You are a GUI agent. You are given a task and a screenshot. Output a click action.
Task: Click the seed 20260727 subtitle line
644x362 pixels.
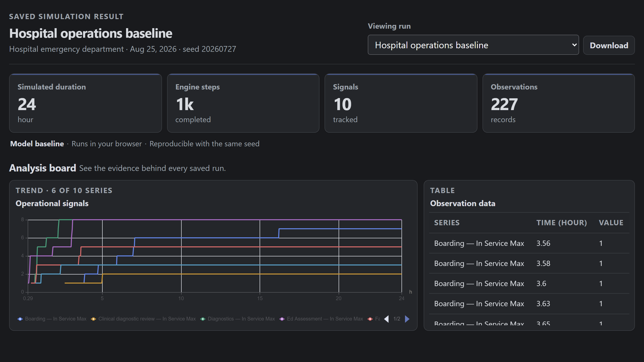(123, 49)
